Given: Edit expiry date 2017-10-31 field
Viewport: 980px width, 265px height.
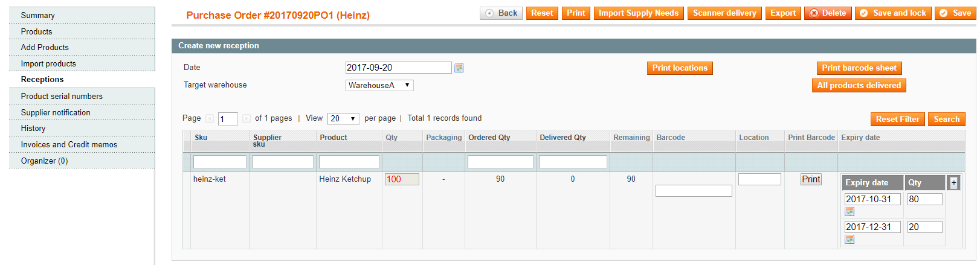Looking at the screenshot, I should click(x=872, y=199).
